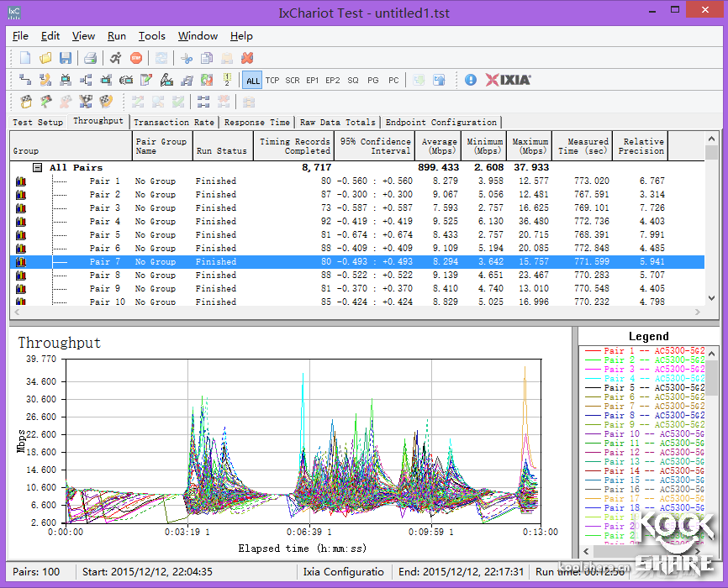This screenshot has width=728, height=588.
Task: Toggle the TCP protocol filter
Action: (272, 81)
